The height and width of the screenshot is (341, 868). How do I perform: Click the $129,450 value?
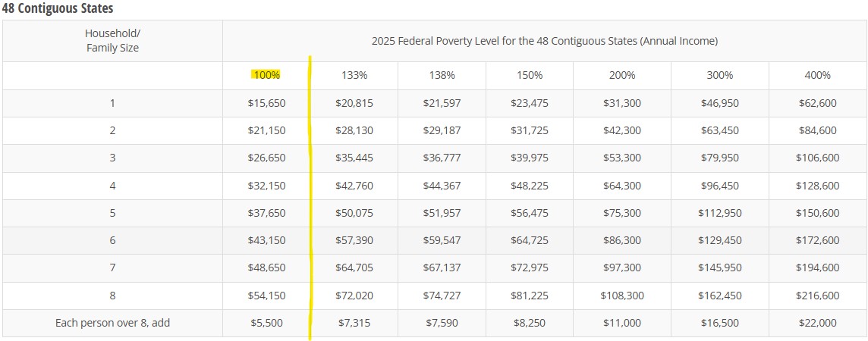(x=719, y=240)
